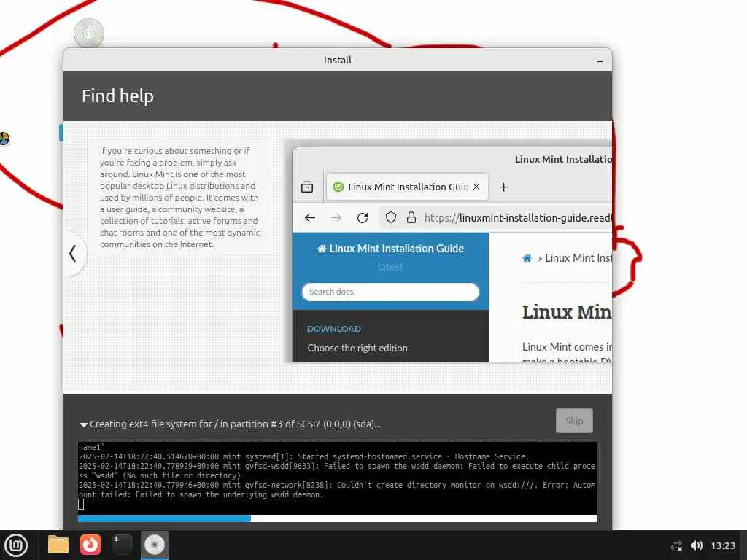Open the terminal from the taskbar
This screenshot has width=747, height=560.
pos(122,545)
